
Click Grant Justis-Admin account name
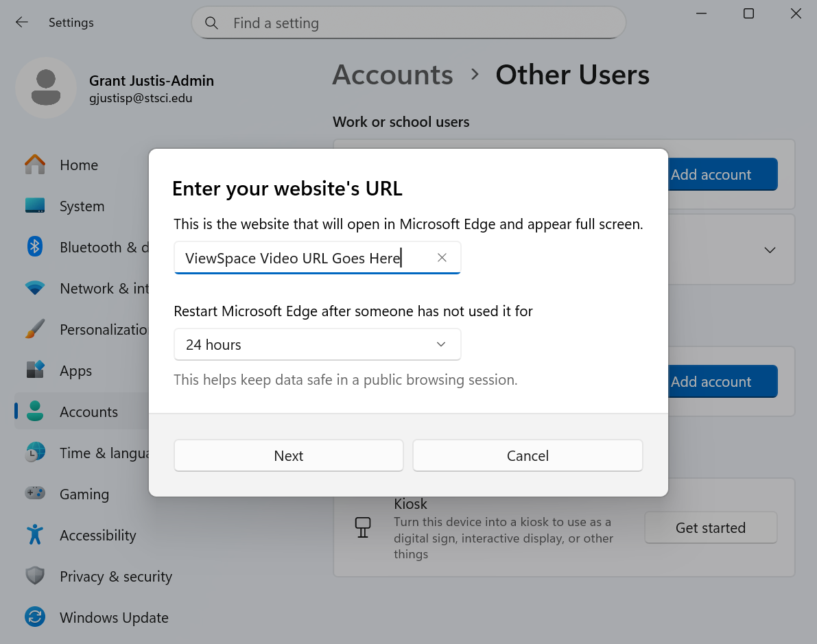click(x=152, y=81)
